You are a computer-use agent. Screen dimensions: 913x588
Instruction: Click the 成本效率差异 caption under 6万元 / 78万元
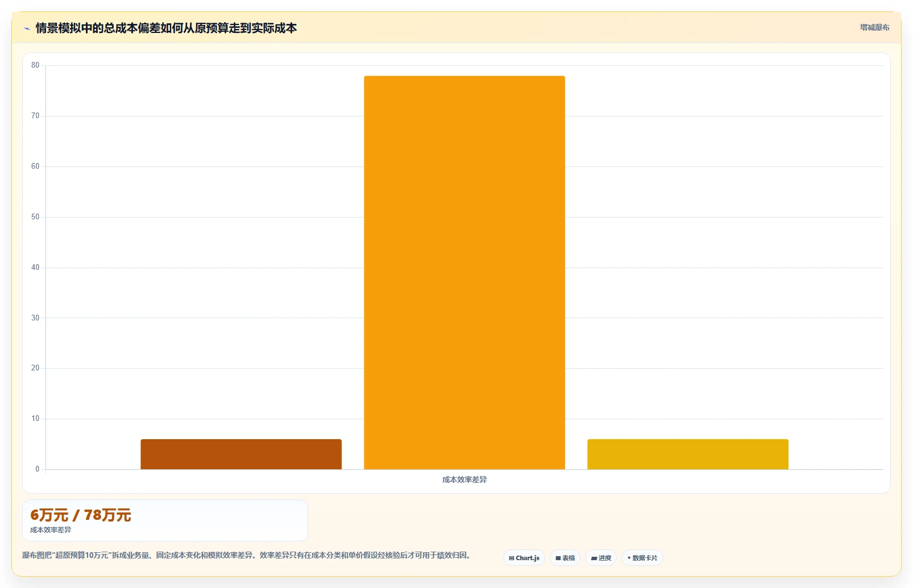(51, 530)
